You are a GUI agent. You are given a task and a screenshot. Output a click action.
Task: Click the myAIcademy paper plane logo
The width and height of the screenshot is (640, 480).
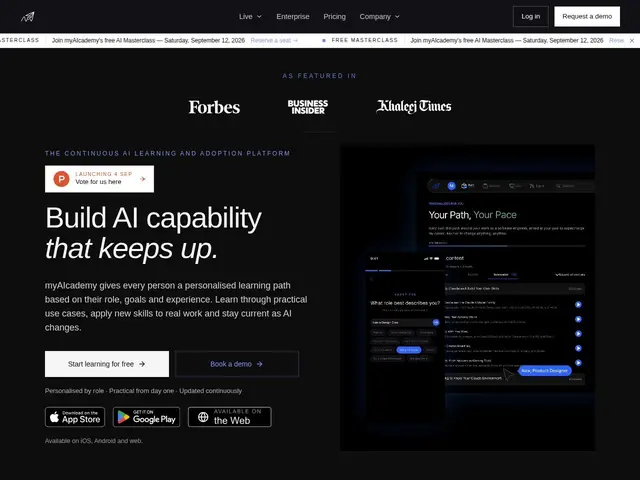[28, 17]
